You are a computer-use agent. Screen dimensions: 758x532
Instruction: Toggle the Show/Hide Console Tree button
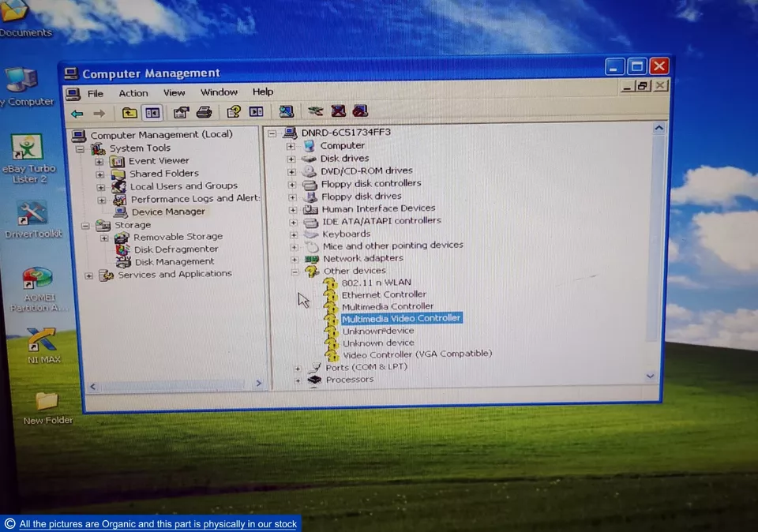point(152,113)
